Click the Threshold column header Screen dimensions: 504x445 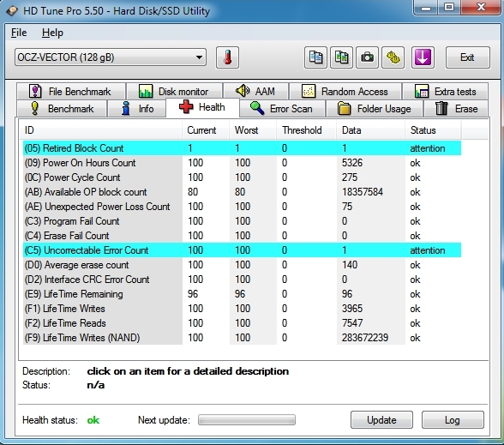point(306,130)
